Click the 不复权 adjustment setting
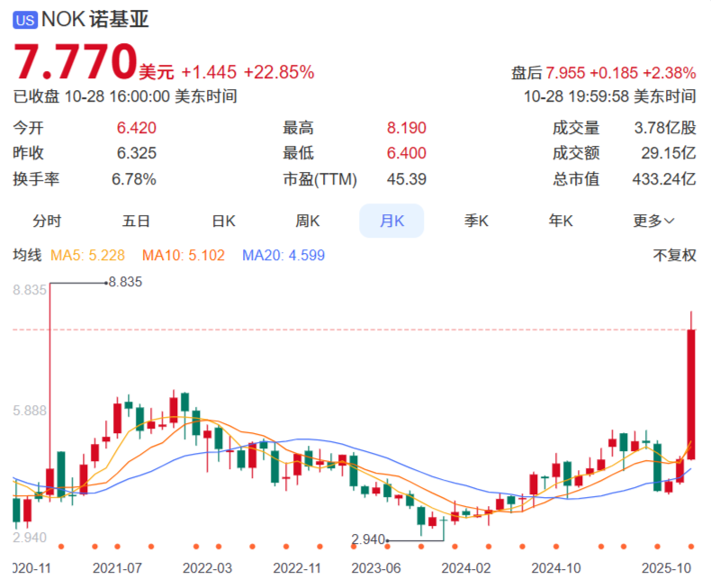Image resolution: width=711 pixels, height=588 pixels. point(674,255)
